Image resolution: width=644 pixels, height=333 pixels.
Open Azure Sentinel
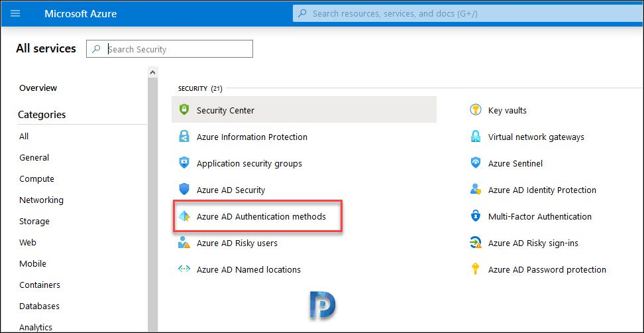515,163
